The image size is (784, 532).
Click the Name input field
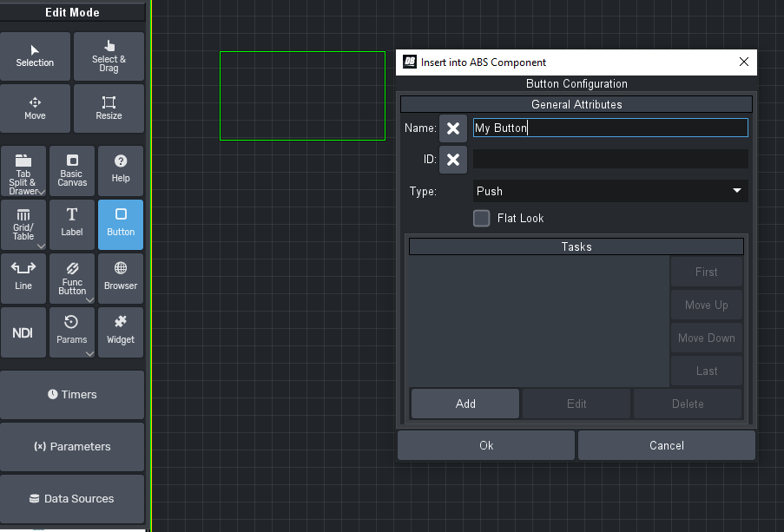coord(610,128)
